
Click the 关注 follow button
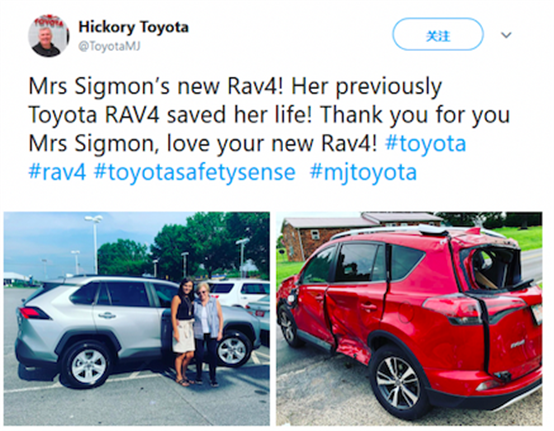click(438, 35)
